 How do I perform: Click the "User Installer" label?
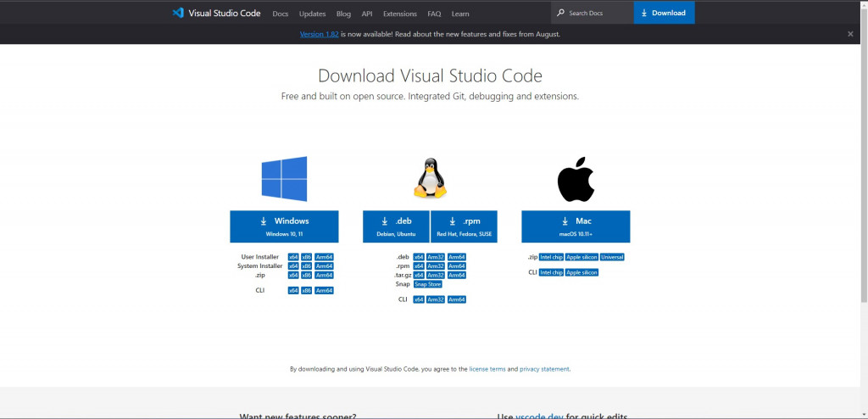[x=260, y=257]
